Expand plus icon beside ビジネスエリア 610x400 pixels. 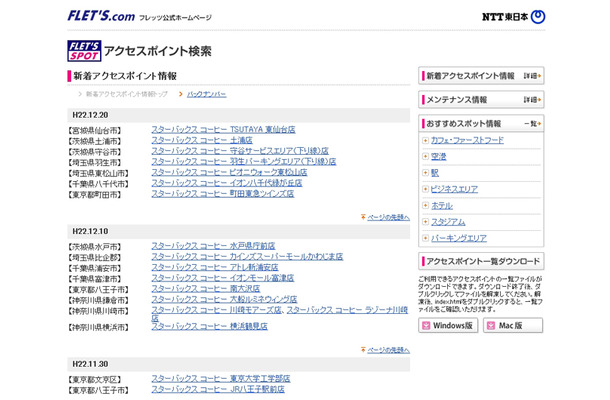(425, 189)
